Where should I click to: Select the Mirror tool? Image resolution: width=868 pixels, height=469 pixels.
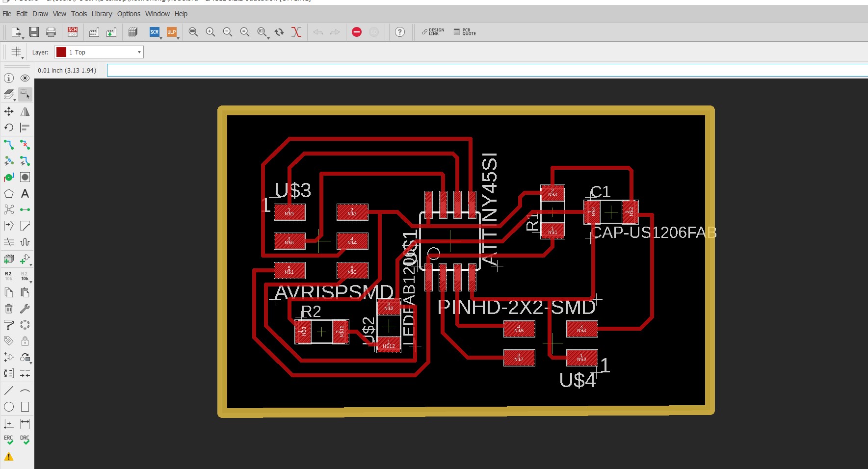(25, 111)
